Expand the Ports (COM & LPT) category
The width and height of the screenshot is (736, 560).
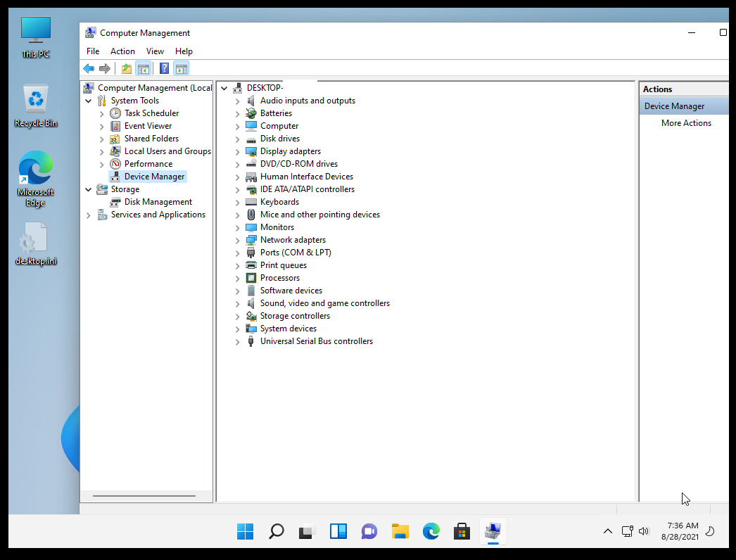pos(238,253)
